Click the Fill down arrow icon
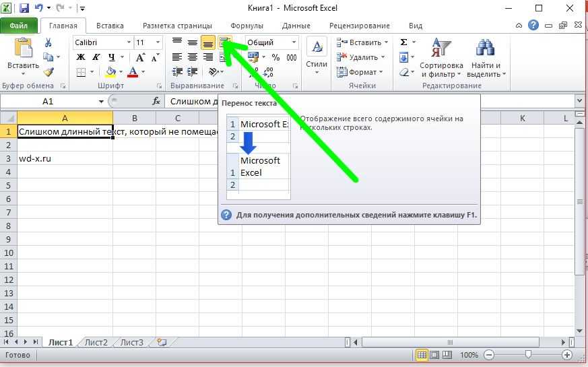This screenshot has height=367, width=588. 404,57
